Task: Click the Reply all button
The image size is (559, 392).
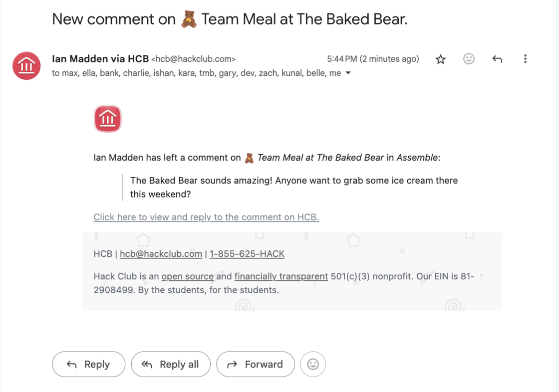Action: [171, 364]
